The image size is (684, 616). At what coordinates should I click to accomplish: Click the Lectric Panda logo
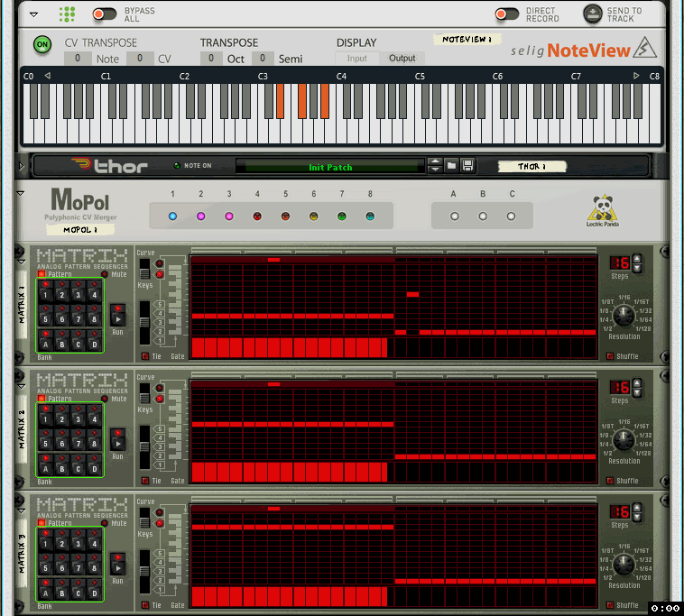pos(603,210)
